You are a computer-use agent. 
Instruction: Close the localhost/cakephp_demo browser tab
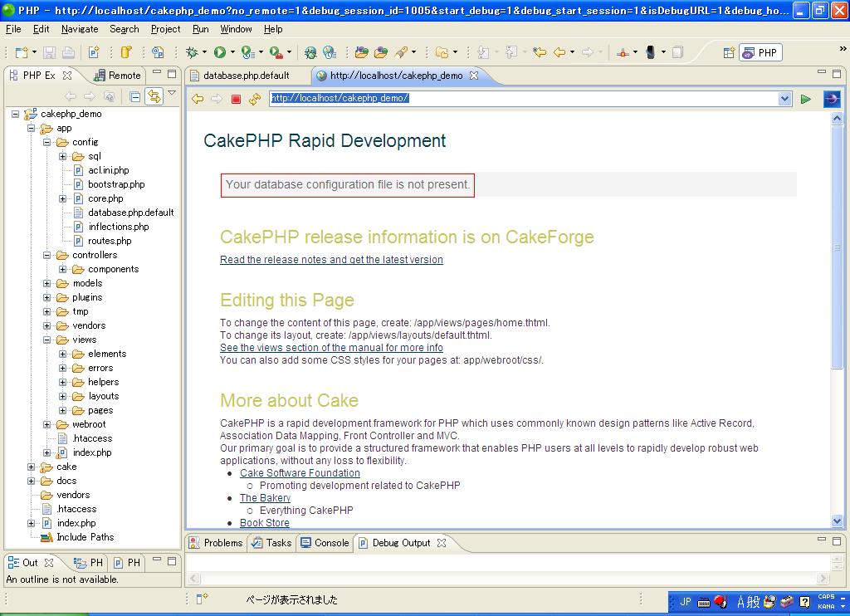(474, 76)
